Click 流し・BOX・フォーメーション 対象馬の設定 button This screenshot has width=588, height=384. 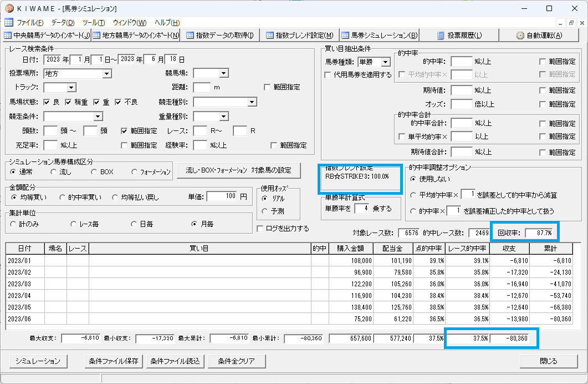coord(238,170)
